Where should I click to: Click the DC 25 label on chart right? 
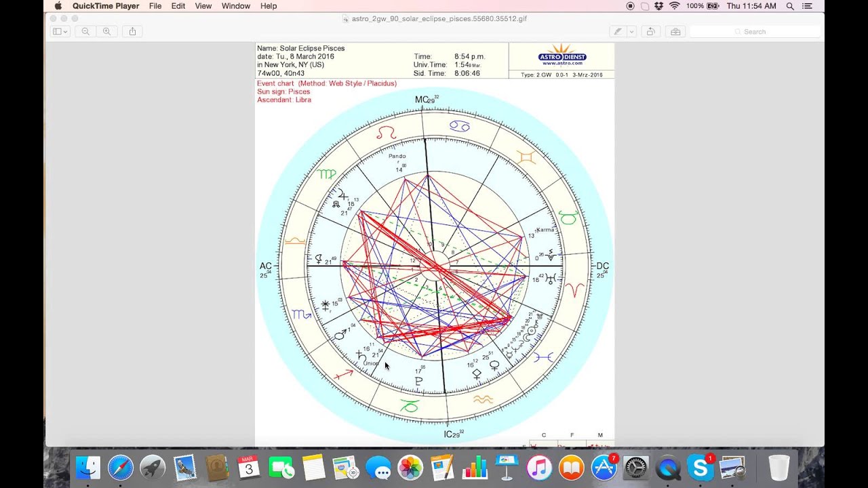click(x=602, y=270)
